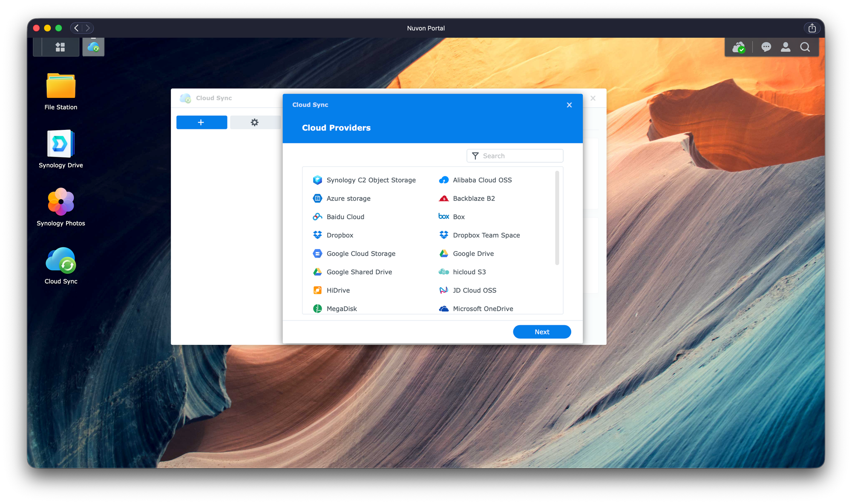852x504 pixels.
Task: Open Cloud Sync status tray icon
Action: 739,47
